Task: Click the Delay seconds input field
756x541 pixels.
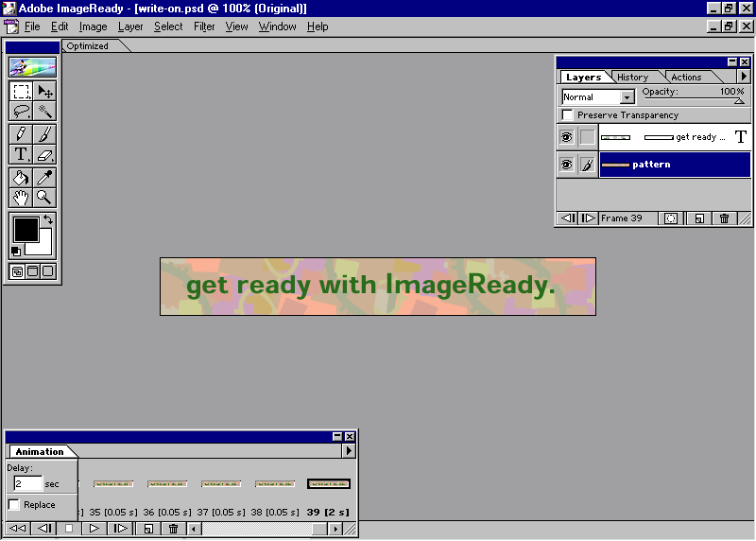Action: tap(27, 483)
